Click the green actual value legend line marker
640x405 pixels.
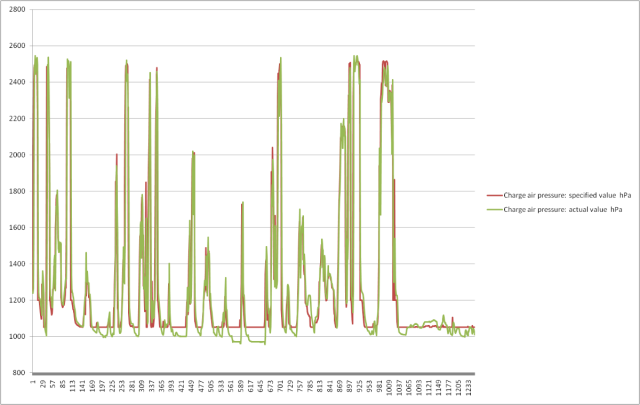[494, 211]
